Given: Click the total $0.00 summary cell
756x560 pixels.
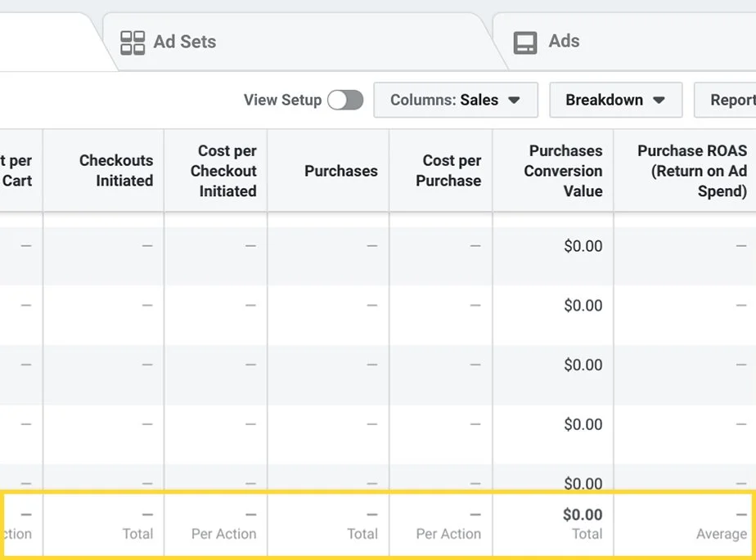Looking at the screenshot, I should click(582, 515).
